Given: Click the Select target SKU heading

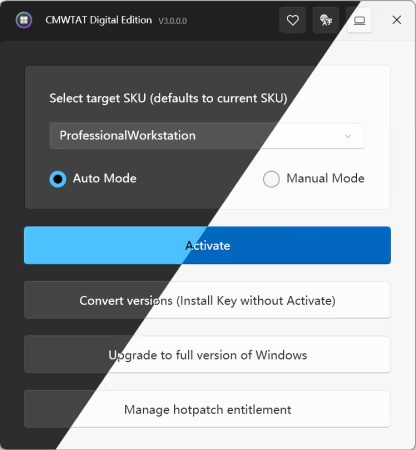Looking at the screenshot, I should point(168,98).
